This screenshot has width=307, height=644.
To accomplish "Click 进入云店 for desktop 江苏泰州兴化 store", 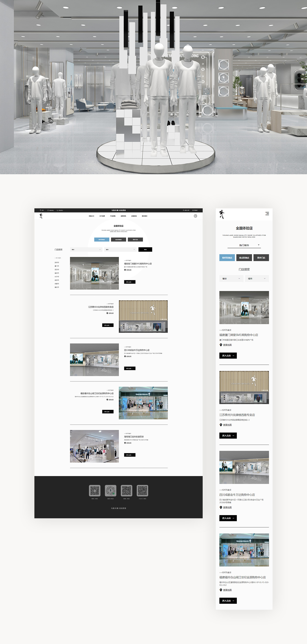I will tap(108, 325).
